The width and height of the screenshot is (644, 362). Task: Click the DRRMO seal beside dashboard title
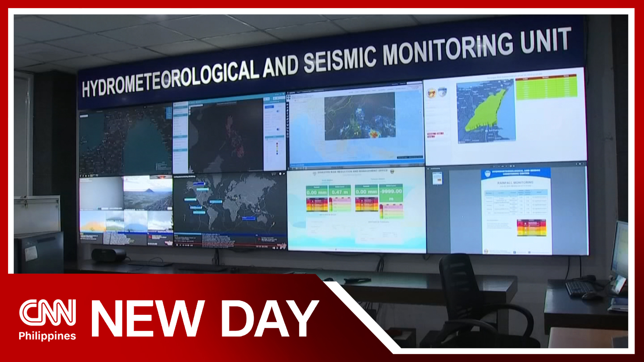pyautogui.click(x=392, y=172)
